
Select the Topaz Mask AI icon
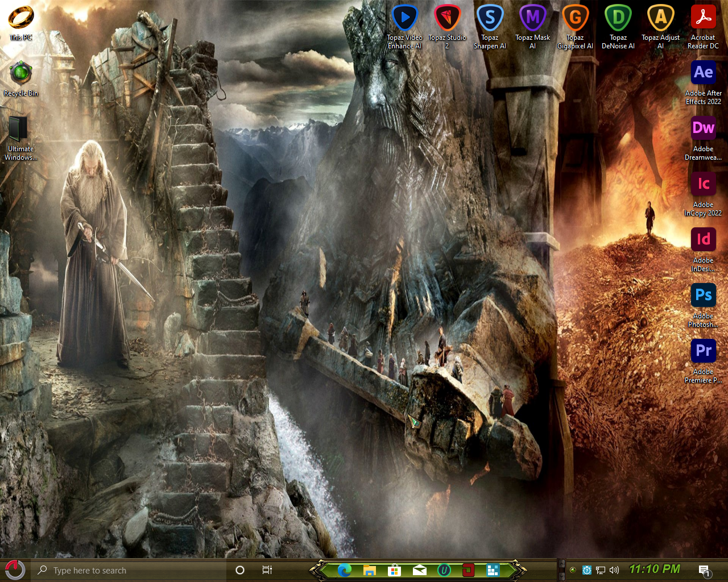coord(532,27)
